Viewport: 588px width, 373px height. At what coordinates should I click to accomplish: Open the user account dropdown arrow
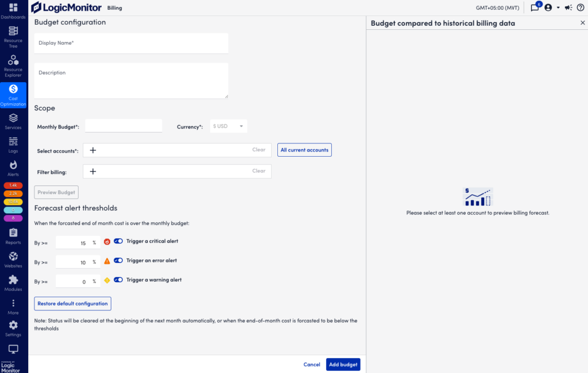[558, 7]
